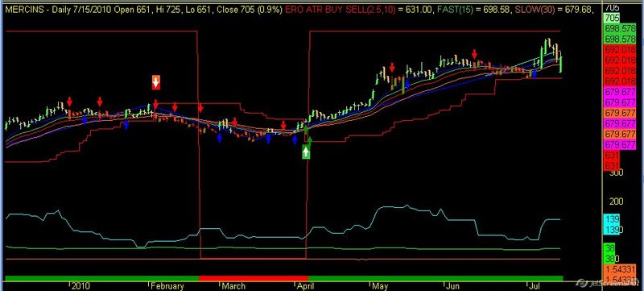
Task: Select the red sell arrow above May candles
Action: [x=392, y=68]
